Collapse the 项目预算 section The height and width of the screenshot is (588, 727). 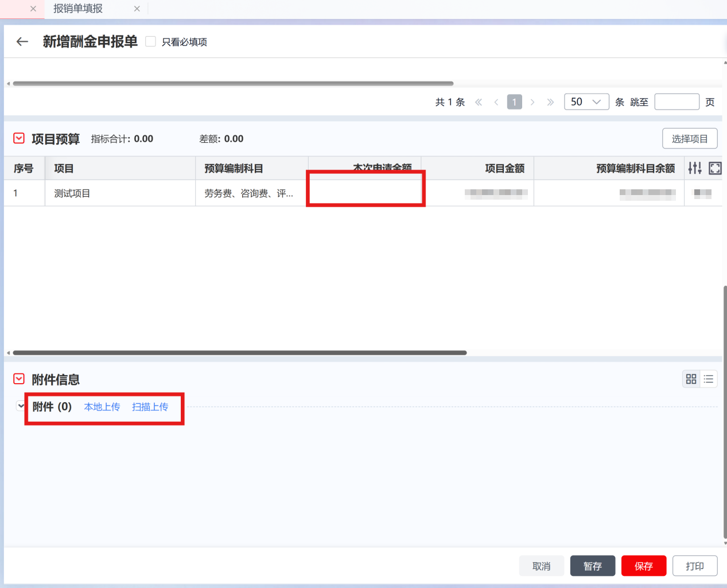(x=19, y=138)
